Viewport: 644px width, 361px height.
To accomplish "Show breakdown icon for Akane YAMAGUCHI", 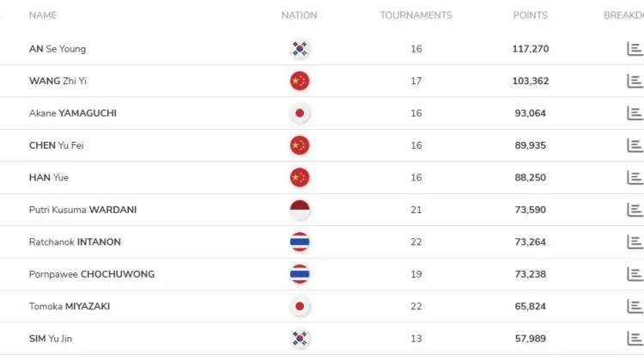I will pos(635,113).
